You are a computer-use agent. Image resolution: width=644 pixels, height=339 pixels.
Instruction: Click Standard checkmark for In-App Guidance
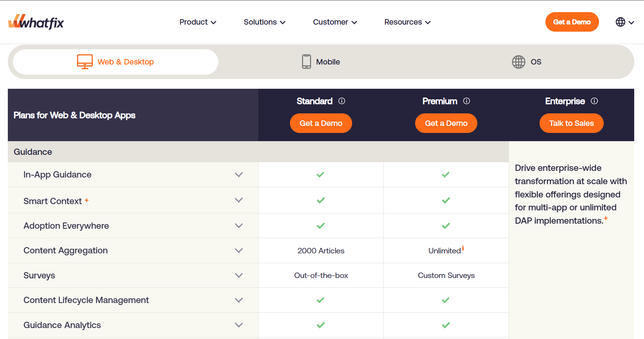[x=320, y=174]
